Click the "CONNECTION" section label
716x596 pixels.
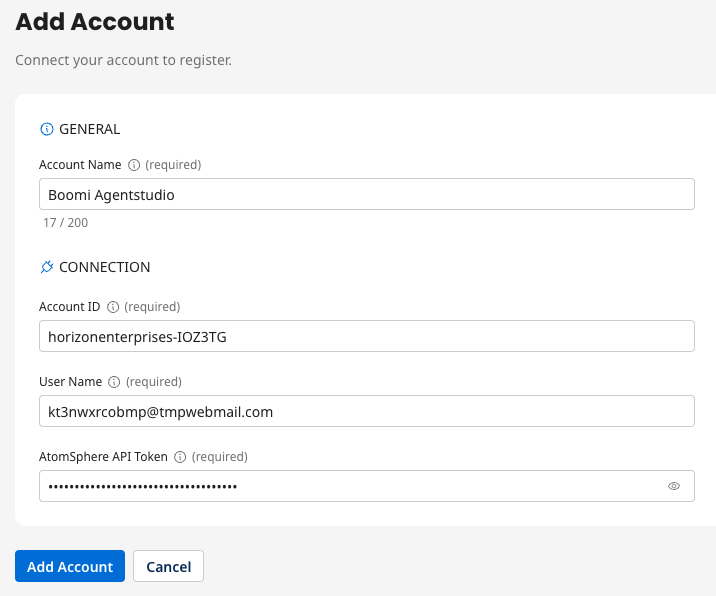tap(105, 267)
